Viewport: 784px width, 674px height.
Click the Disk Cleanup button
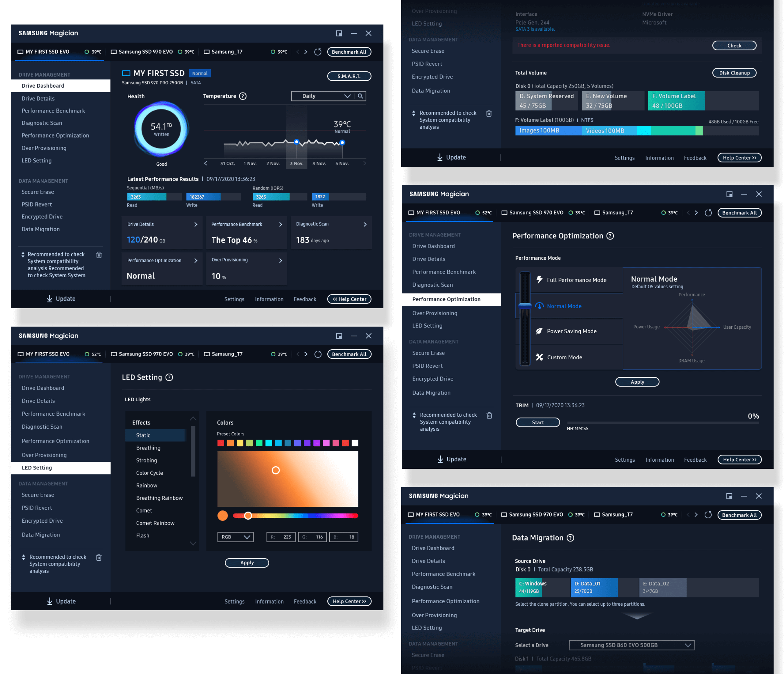pyautogui.click(x=734, y=73)
